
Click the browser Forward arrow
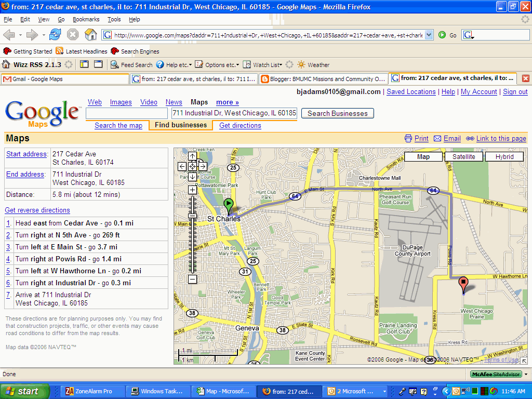point(32,35)
